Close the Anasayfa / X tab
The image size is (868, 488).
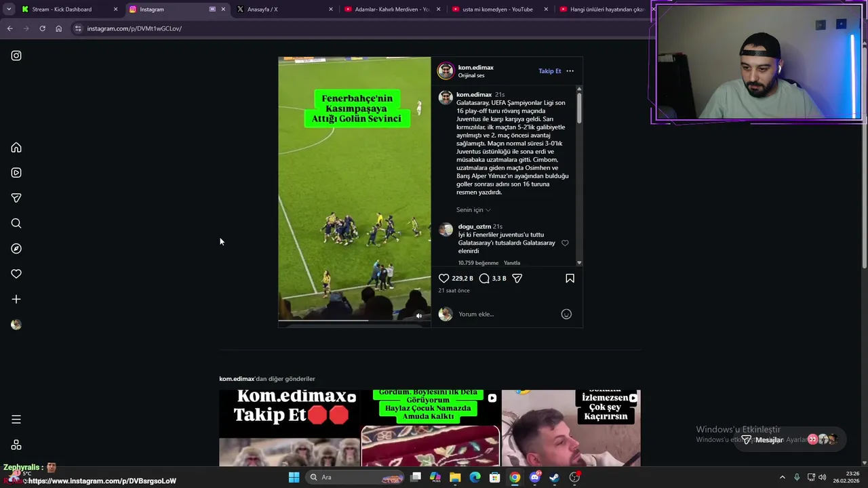331,9
